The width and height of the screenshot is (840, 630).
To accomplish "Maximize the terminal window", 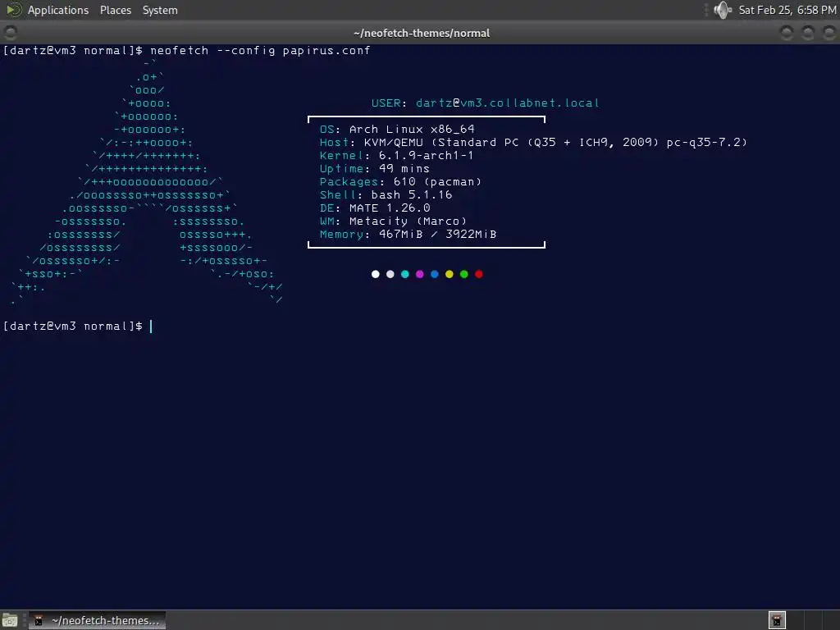I will [808, 33].
